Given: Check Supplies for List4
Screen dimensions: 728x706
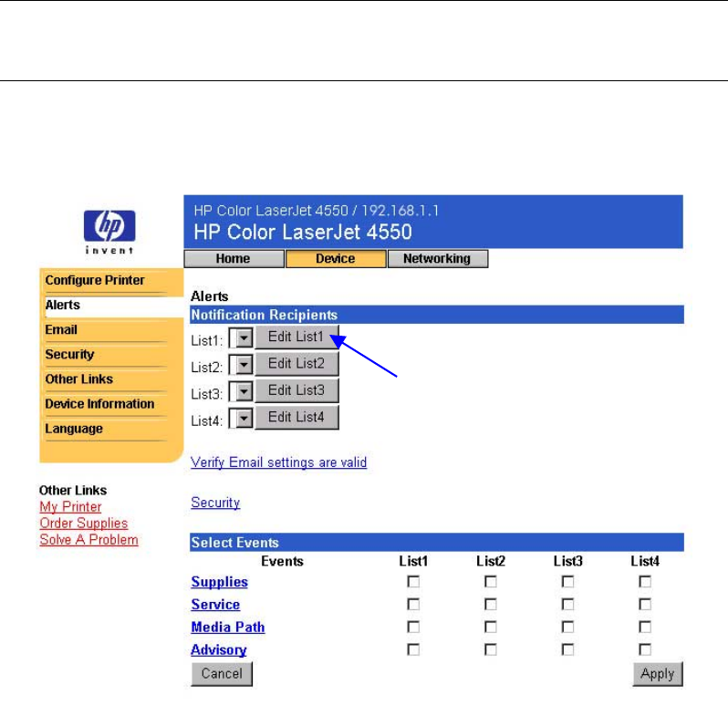Looking at the screenshot, I should [645, 582].
